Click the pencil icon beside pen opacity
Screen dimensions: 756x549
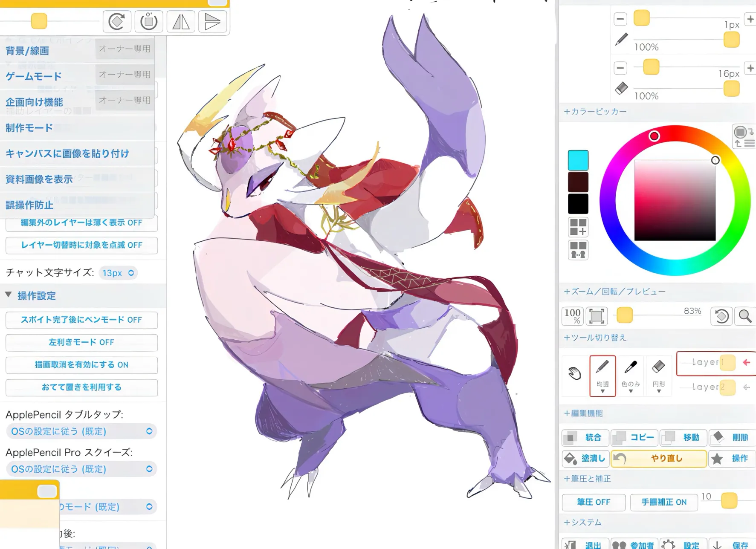coord(621,39)
